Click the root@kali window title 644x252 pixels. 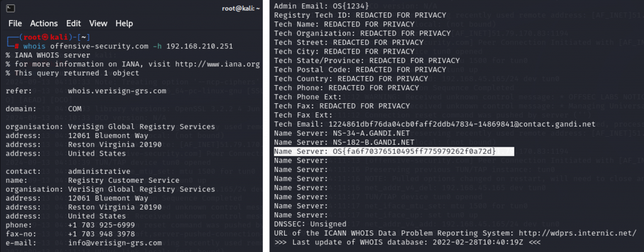point(241,8)
